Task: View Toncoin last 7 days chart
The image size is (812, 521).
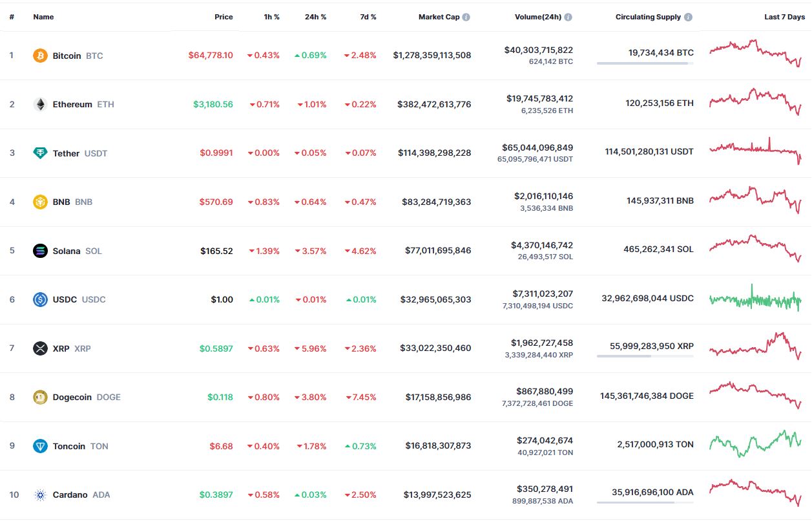Action: click(x=756, y=443)
